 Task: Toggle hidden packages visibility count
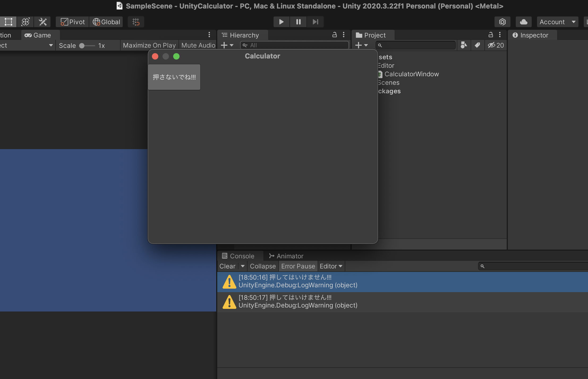coord(496,45)
